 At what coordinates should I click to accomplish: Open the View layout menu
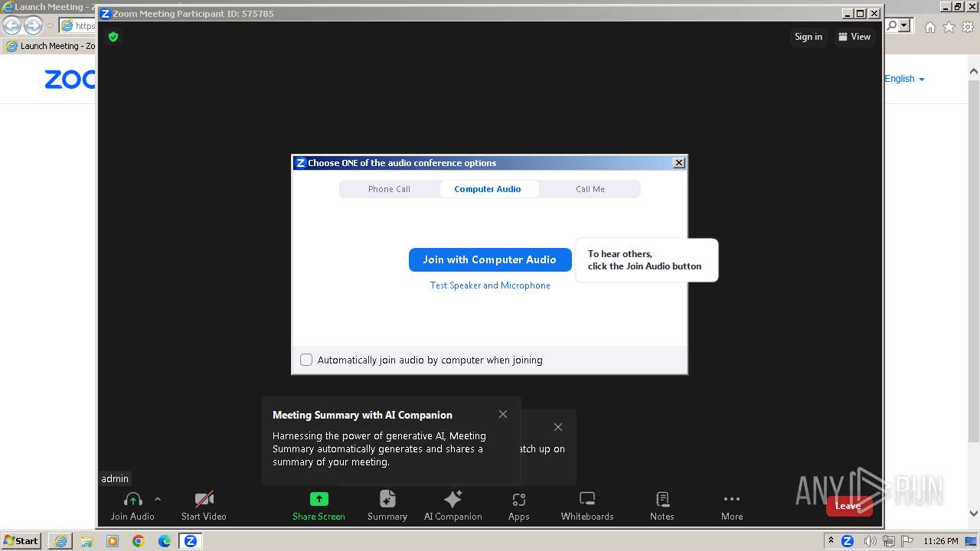pos(854,37)
